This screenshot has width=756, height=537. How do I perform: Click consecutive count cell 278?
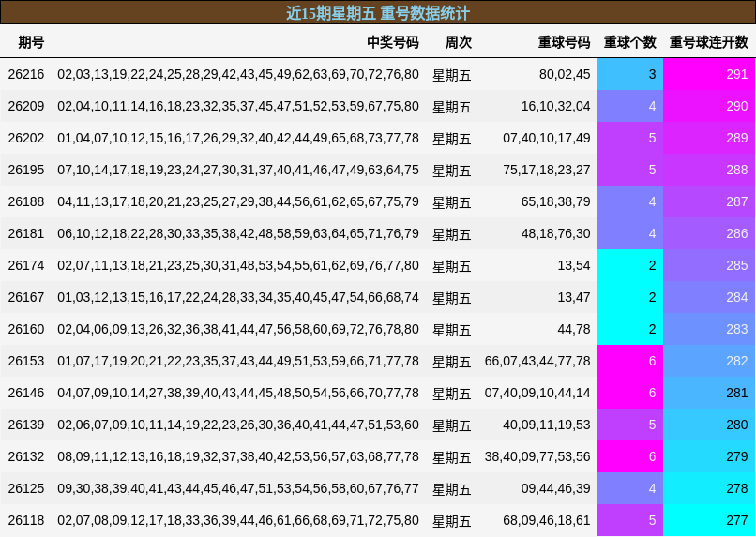[709, 488]
